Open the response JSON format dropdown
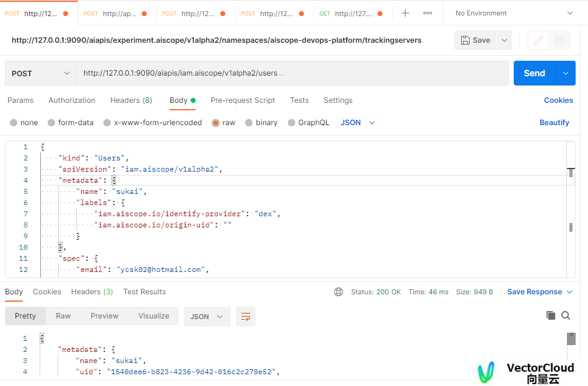588x386 pixels. point(207,317)
